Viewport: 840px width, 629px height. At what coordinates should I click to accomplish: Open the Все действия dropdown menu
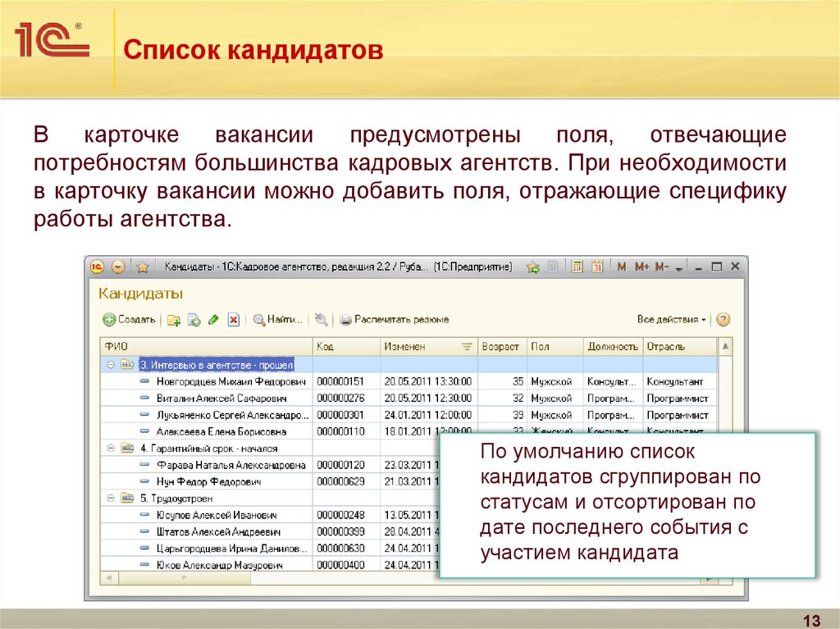pos(671,320)
